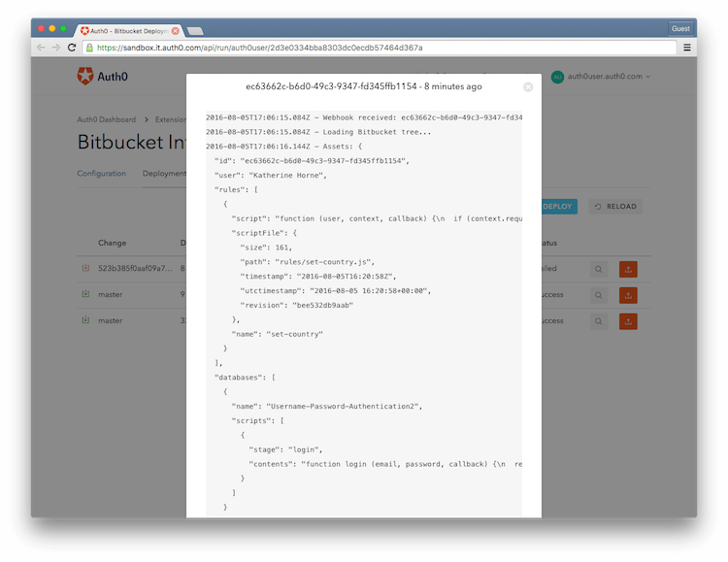728x562 pixels.
Task: Click the Auth0 logo
Action: [103, 76]
